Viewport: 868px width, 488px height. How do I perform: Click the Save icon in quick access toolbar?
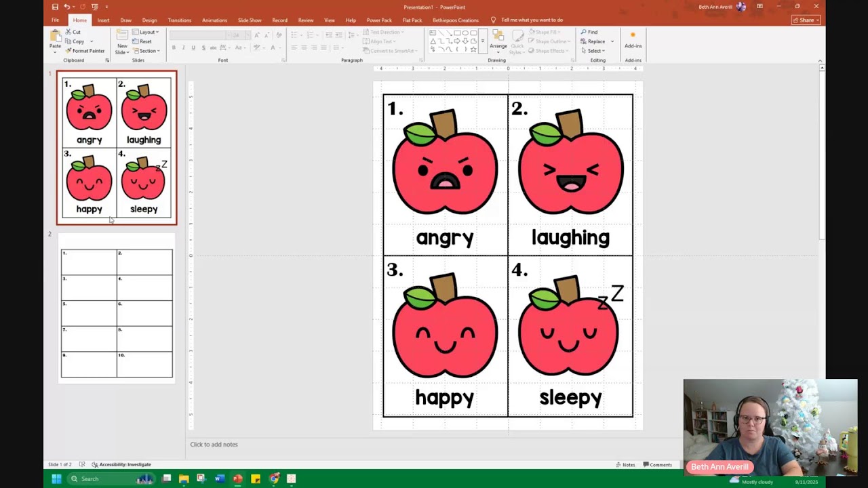click(55, 7)
